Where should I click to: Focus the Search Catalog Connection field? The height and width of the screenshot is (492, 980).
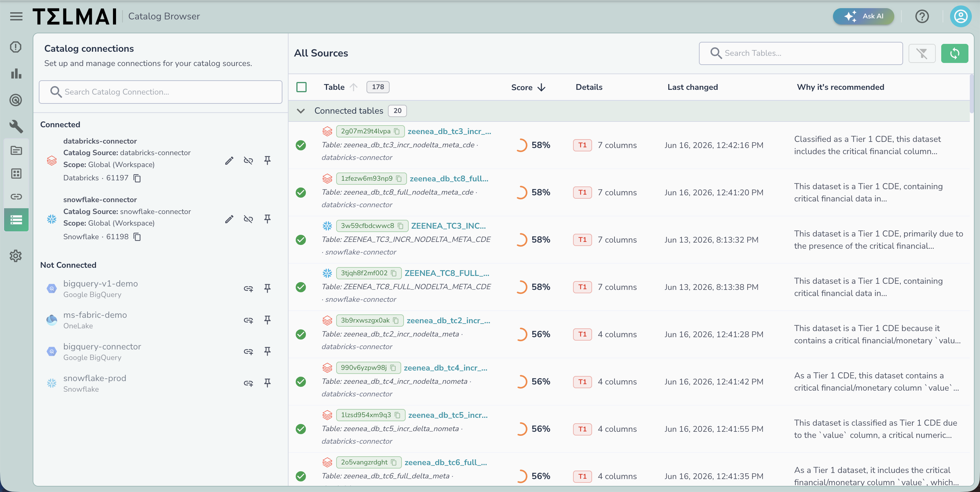161,92
